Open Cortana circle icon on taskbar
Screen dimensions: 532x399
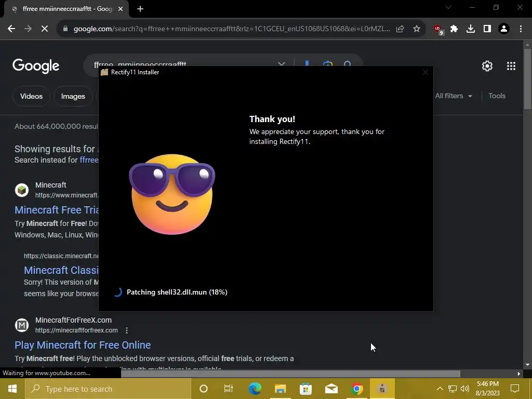204,389
